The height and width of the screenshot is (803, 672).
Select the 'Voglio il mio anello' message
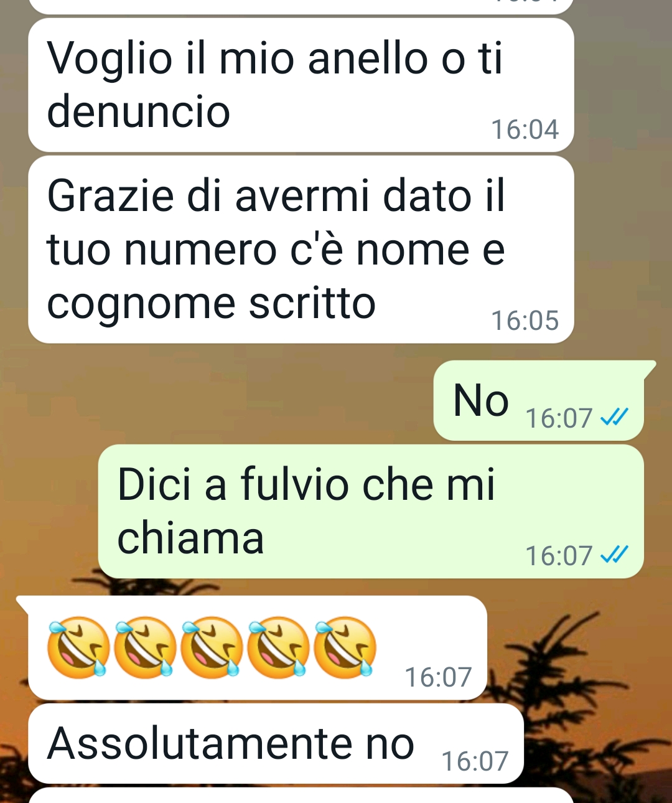(x=301, y=85)
